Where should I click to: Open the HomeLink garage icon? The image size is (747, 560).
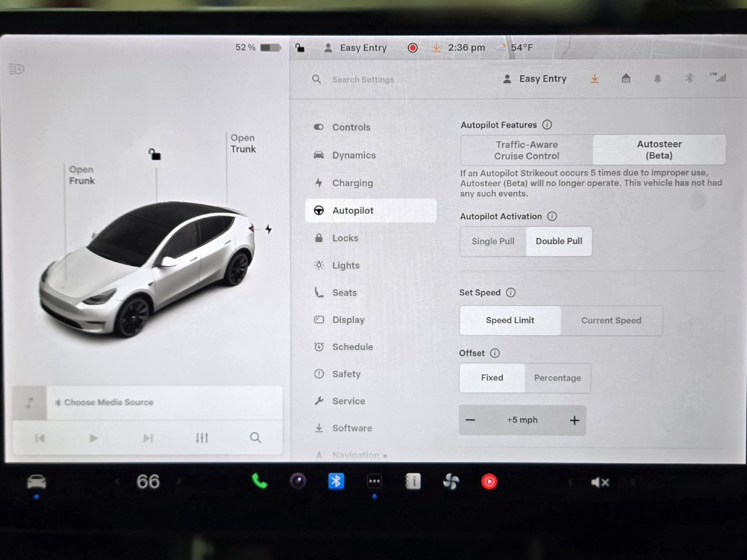[626, 78]
